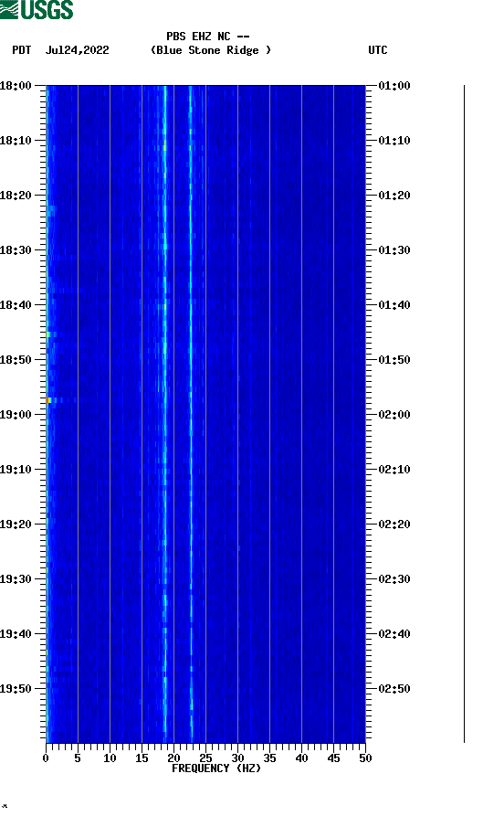Click the '02:10' UTC time label
Viewport: 504px width, 816px height.
(394, 469)
